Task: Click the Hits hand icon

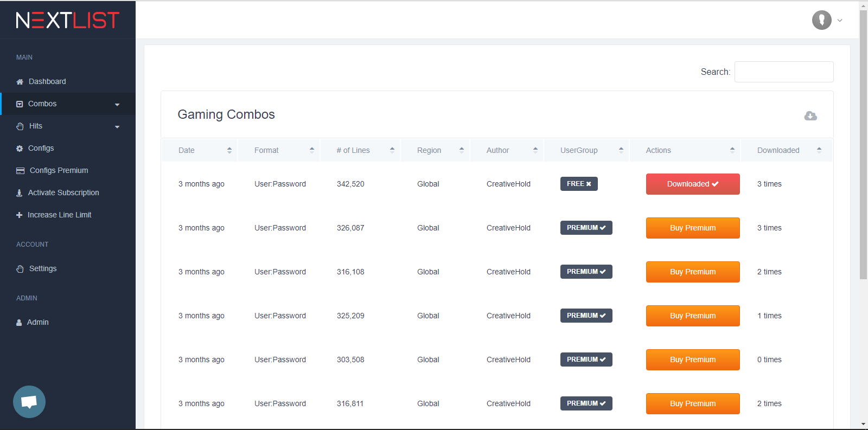Action: 20,126
